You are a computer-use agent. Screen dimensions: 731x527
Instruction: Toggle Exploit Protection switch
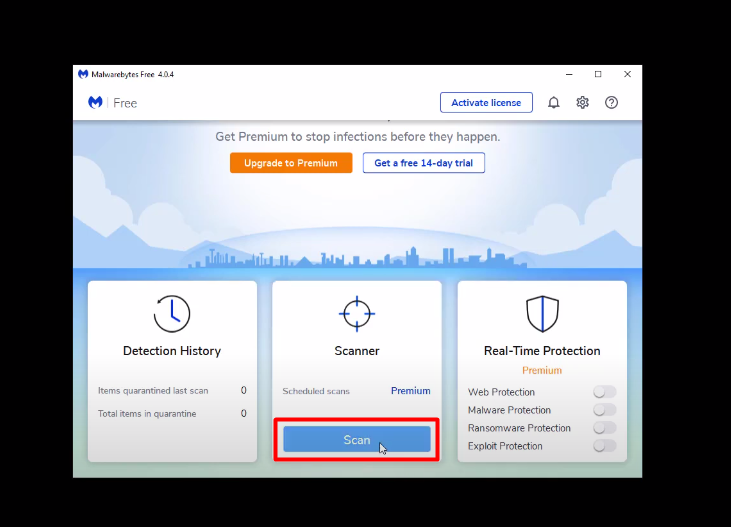coord(605,446)
